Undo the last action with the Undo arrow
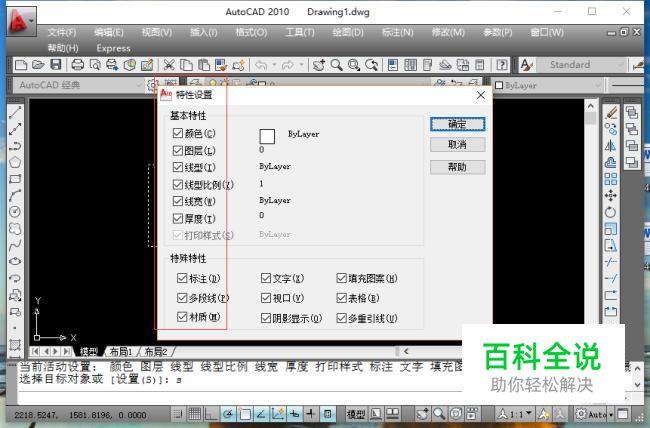 coord(261,65)
